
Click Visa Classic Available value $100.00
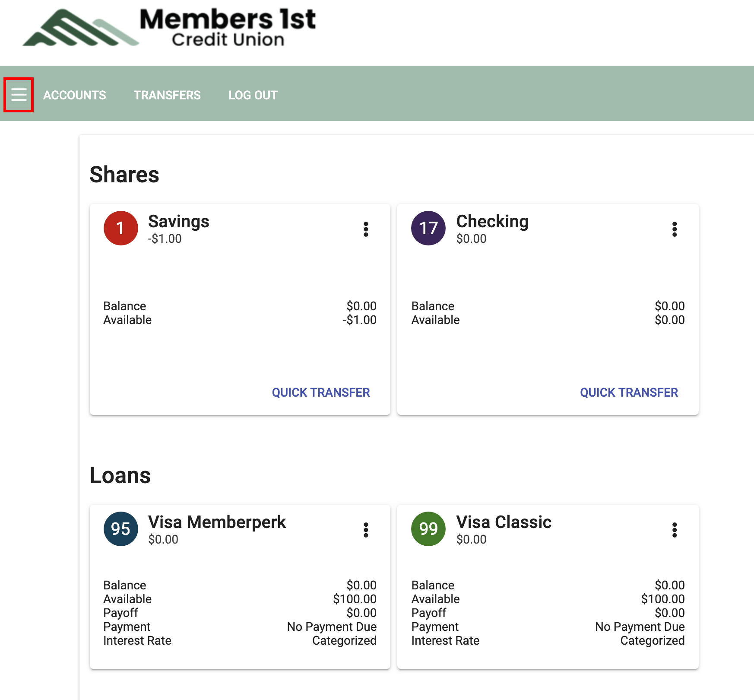pos(663,599)
